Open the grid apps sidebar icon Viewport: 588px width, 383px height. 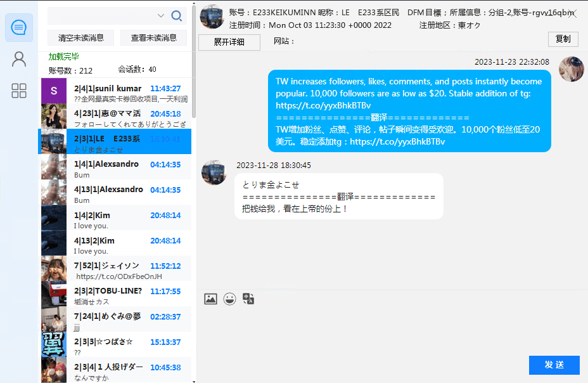19,91
